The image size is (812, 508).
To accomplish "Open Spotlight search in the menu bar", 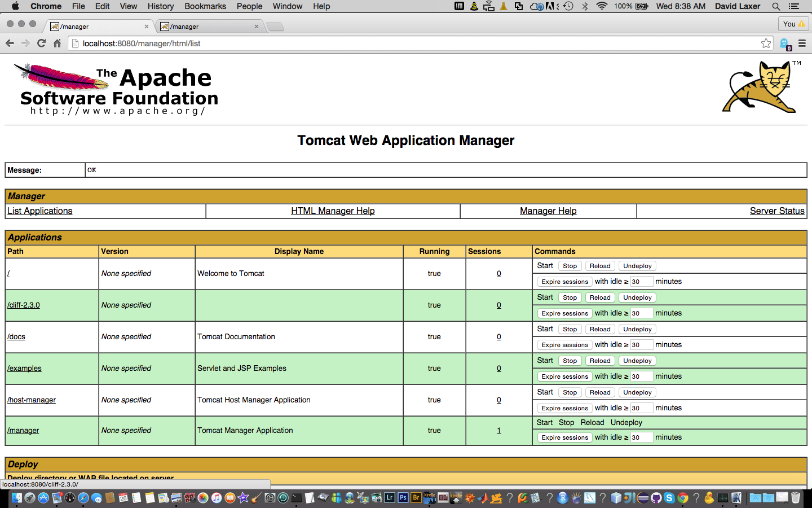I will point(776,6).
